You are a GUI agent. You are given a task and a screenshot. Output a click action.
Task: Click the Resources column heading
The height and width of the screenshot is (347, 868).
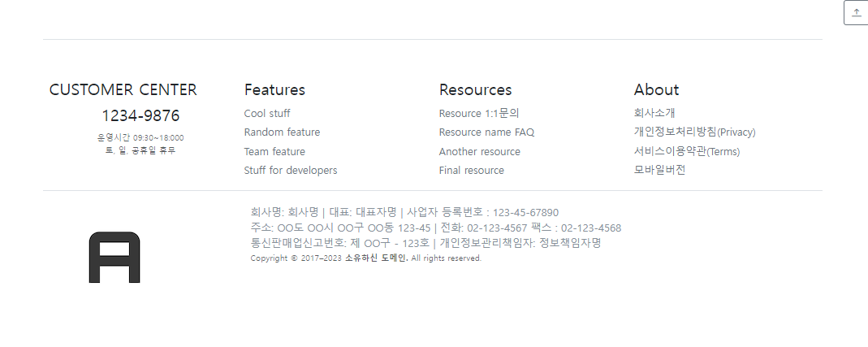475,90
